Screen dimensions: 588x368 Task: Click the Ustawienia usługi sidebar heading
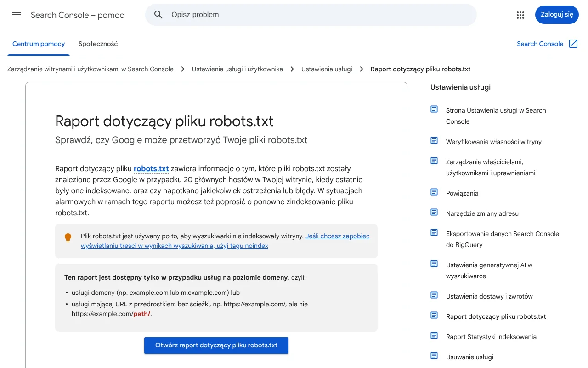(460, 87)
